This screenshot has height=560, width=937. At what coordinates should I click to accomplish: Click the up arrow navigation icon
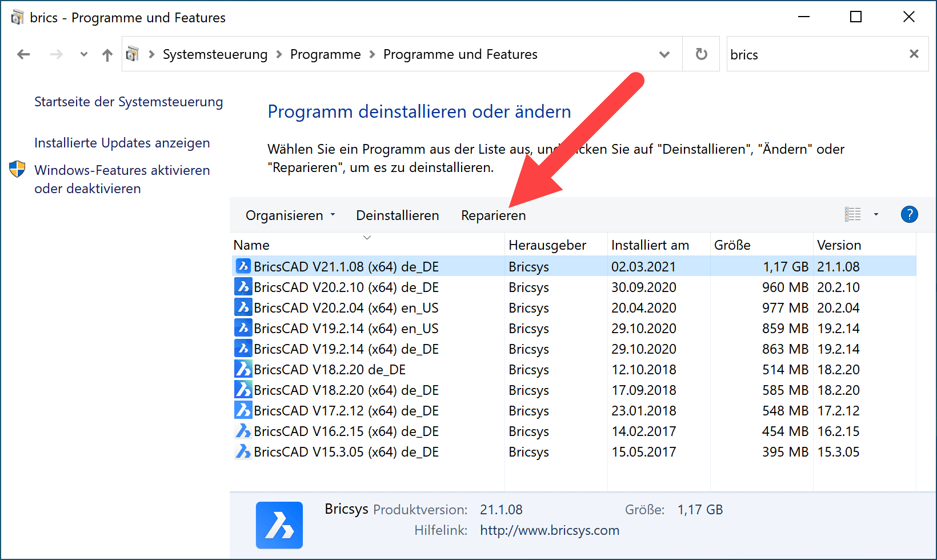point(107,55)
